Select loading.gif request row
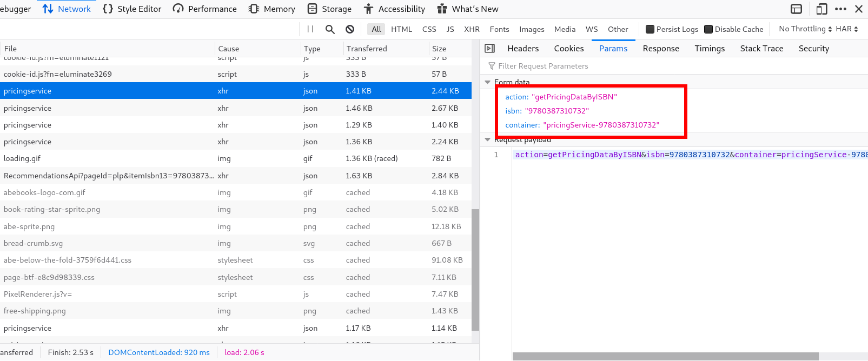Screen dimensions: 868x361 coord(236,158)
